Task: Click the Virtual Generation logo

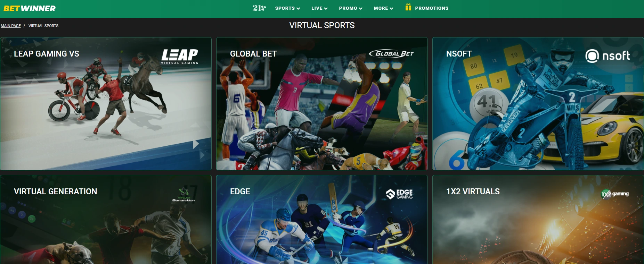Action: click(184, 195)
